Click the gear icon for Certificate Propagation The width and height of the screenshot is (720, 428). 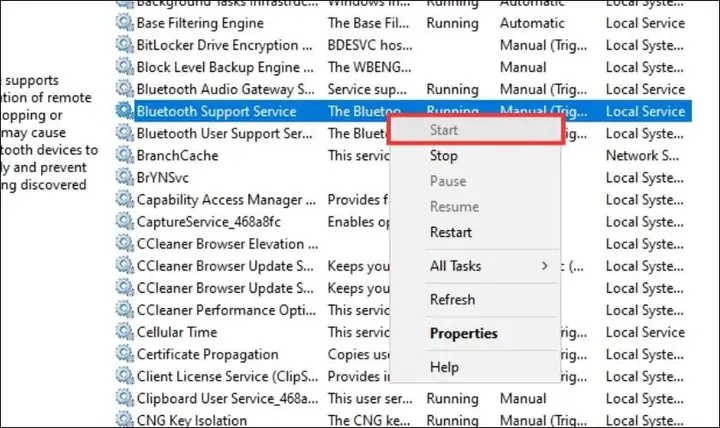pos(124,353)
